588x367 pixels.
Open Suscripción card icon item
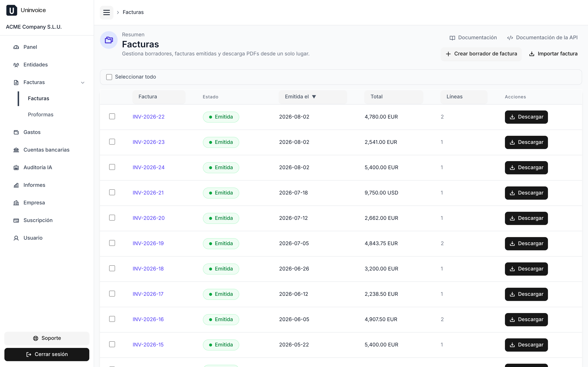pos(16,220)
